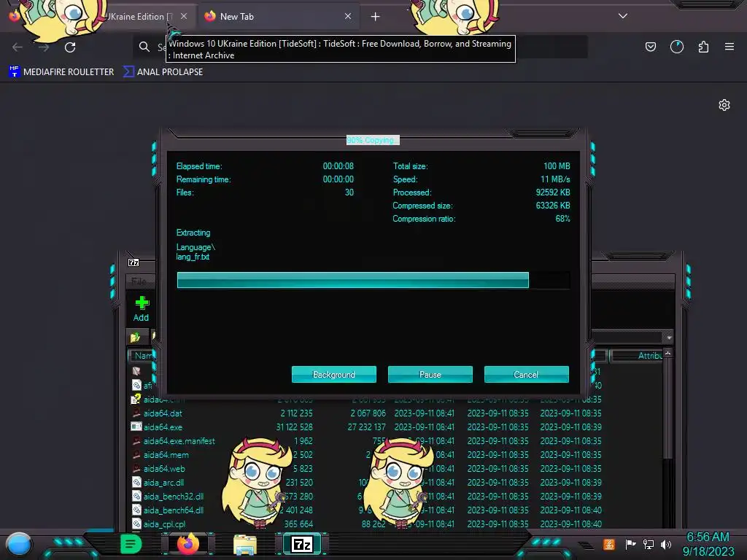
Task: Click the 2 112 235 size value
Action: tap(296, 413)
